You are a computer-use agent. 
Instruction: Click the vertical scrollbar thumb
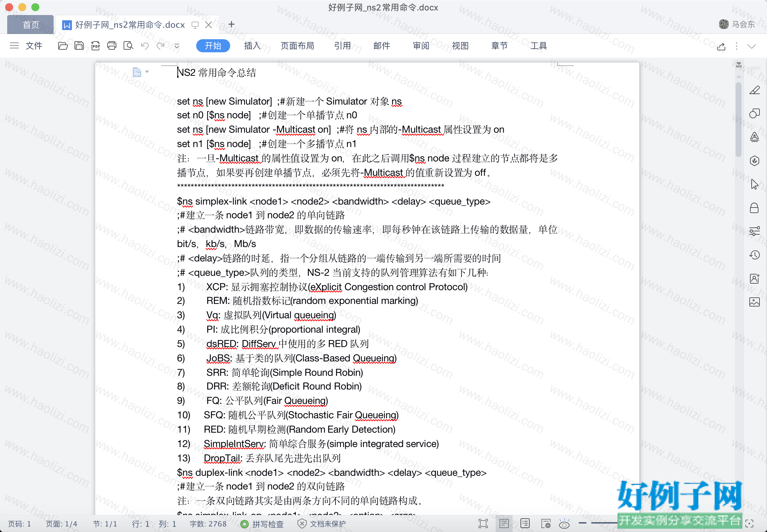(x=739, y=119)
